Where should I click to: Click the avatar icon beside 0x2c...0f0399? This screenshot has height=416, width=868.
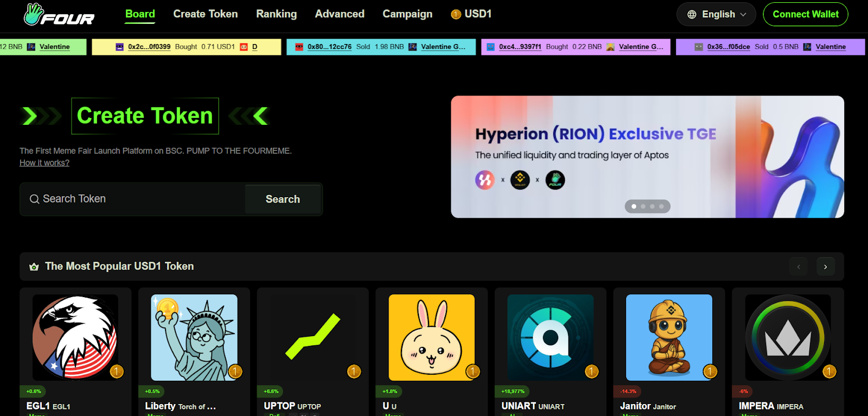tap(120, 47)
